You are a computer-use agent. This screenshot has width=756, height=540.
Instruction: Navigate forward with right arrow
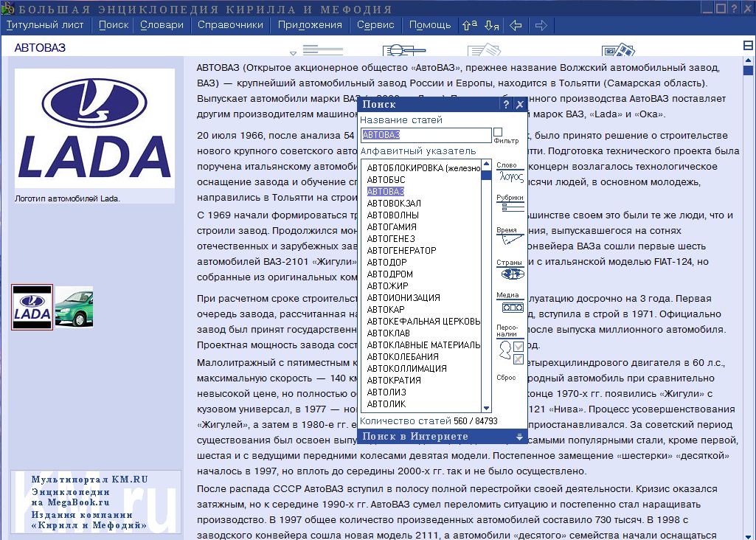pos(541,25)
